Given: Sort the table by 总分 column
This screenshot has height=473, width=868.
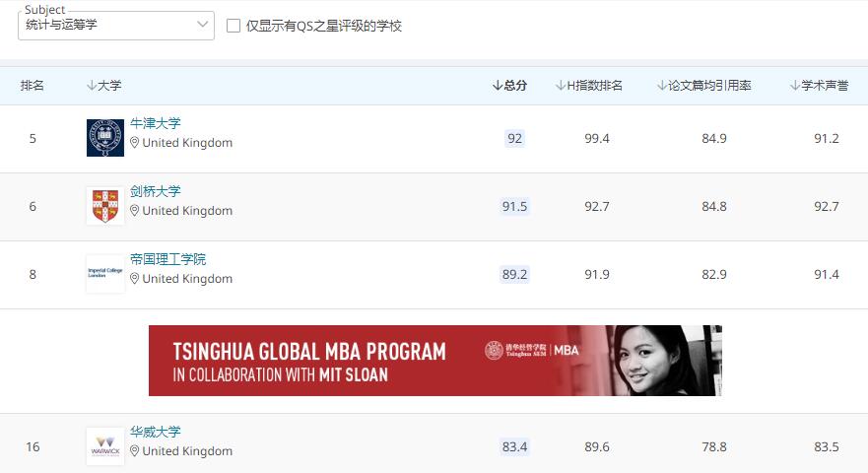Looking at the screenshot, I should point(509,86).
